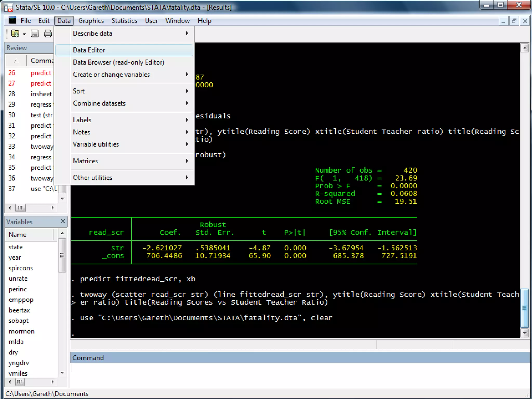
Task: Click the Save floppy disk icon
Action: [x=35, y=34]
